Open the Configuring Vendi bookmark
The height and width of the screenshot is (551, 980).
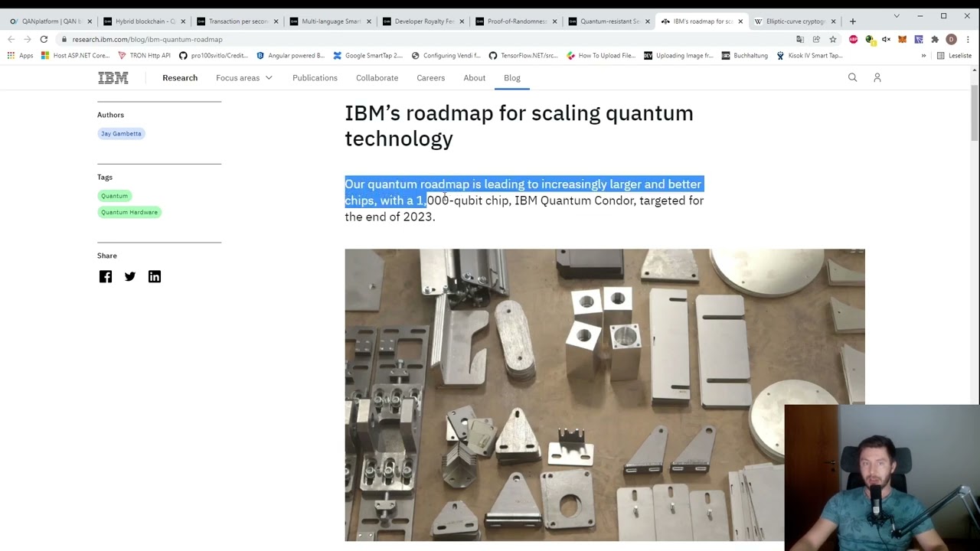(x=446, y=55)
